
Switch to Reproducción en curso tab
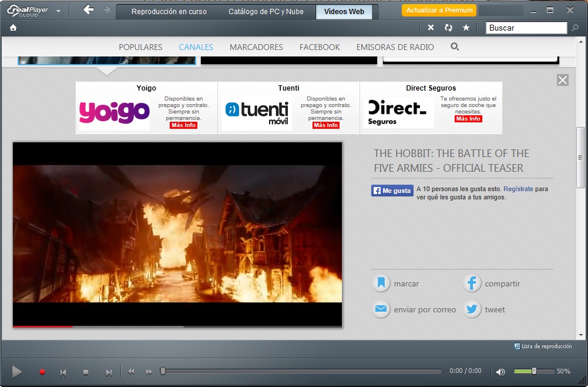pos(169,12)
